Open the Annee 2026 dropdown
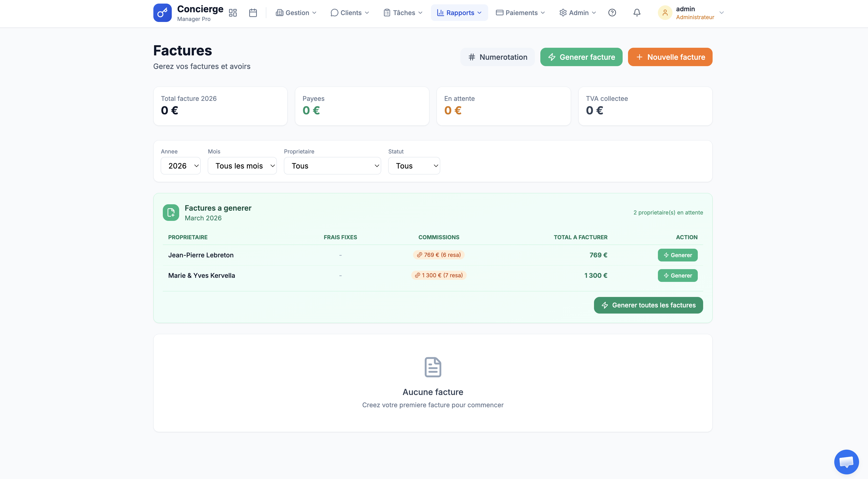The width and height of the screenshot is (868, 479). coord(181,166)
